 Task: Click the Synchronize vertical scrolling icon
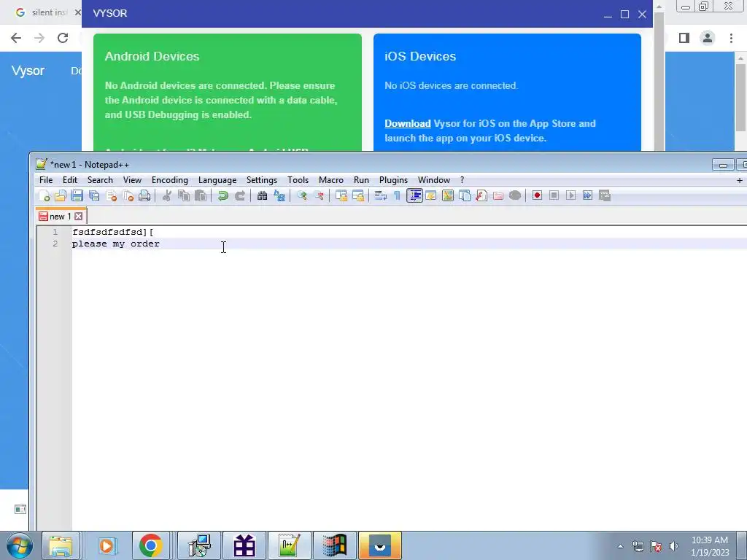(x=341, y=195)
